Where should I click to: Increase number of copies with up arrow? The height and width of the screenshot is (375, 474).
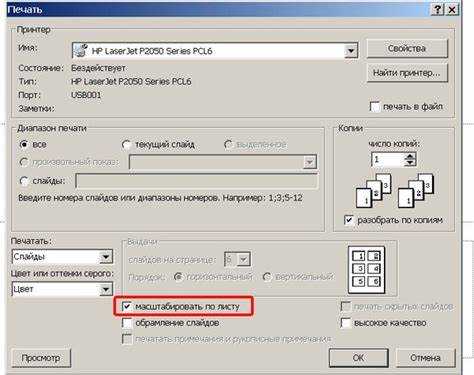(410, 156)
